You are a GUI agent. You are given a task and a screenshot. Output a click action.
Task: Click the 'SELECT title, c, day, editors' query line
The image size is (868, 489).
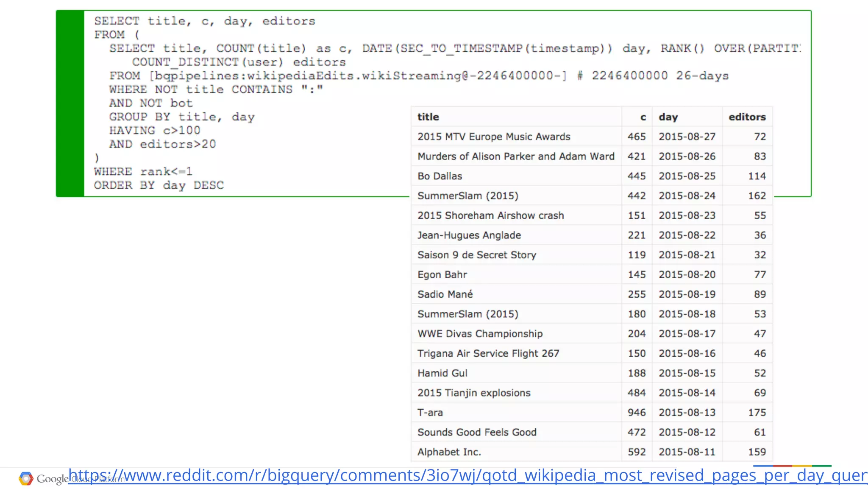[205, 21]
